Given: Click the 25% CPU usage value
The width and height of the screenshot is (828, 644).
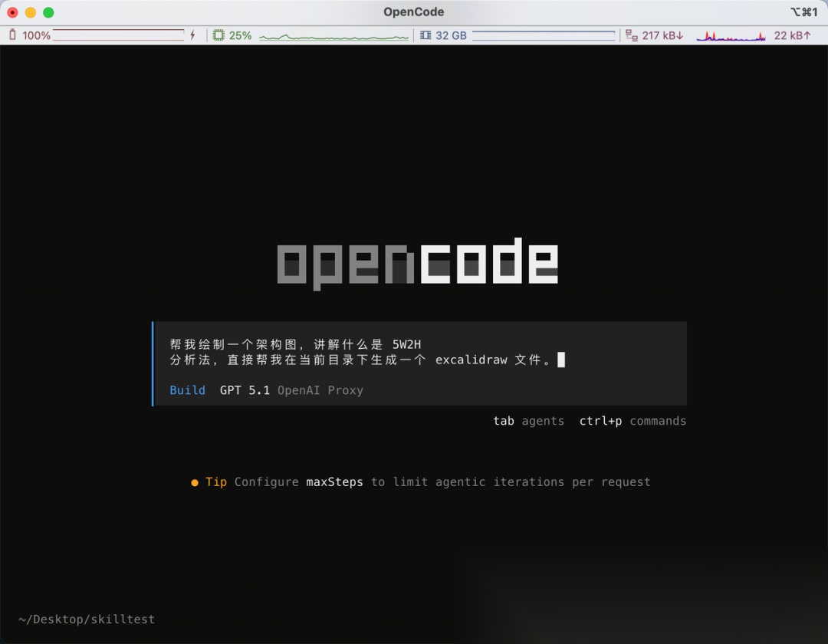Looking at the screenshot, I should tap(240, 35).
